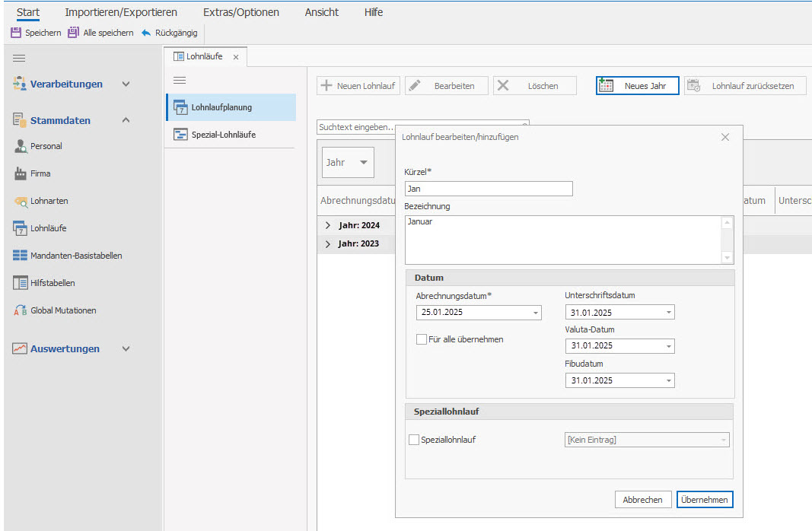Click the Lohnläufe tab document icon
This screenshot has width=812, height=531.
(179, 56)
